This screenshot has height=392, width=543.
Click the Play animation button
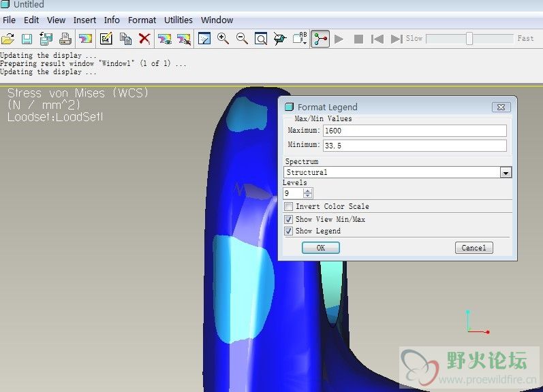[x=339, y=39]
